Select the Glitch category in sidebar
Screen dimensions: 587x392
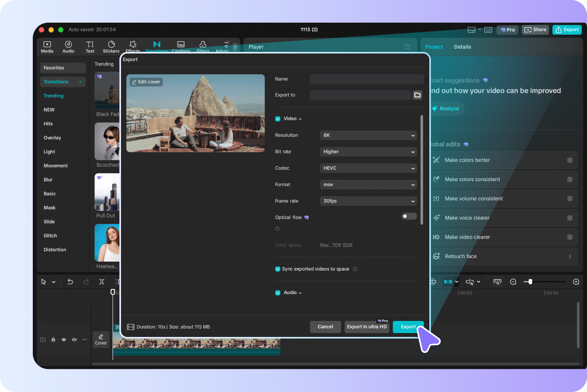(50, 235)
